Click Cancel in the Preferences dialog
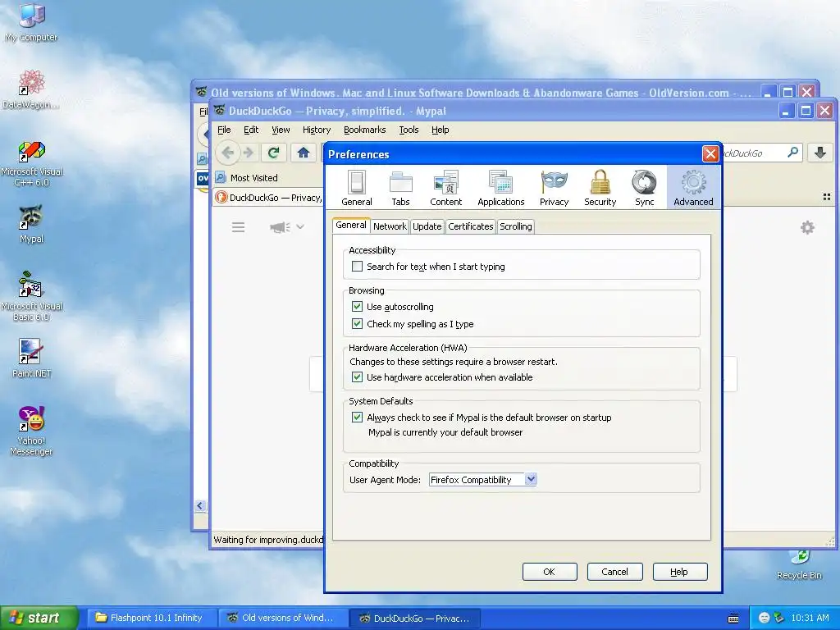Image resolution: width=840 pixels, height=630 pixels. point(614,572)
